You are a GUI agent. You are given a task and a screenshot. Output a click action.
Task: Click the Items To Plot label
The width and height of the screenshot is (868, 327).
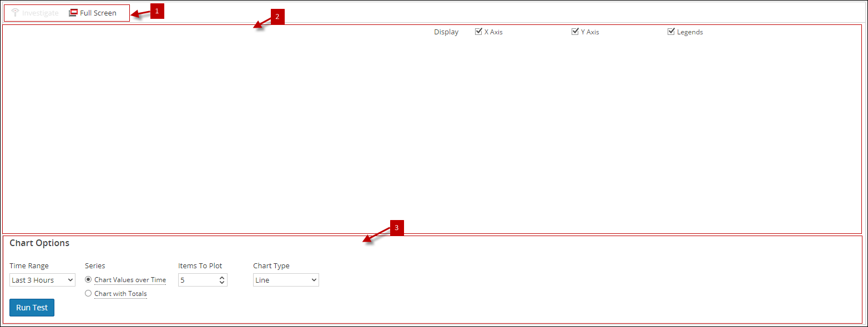click(200, 266)
